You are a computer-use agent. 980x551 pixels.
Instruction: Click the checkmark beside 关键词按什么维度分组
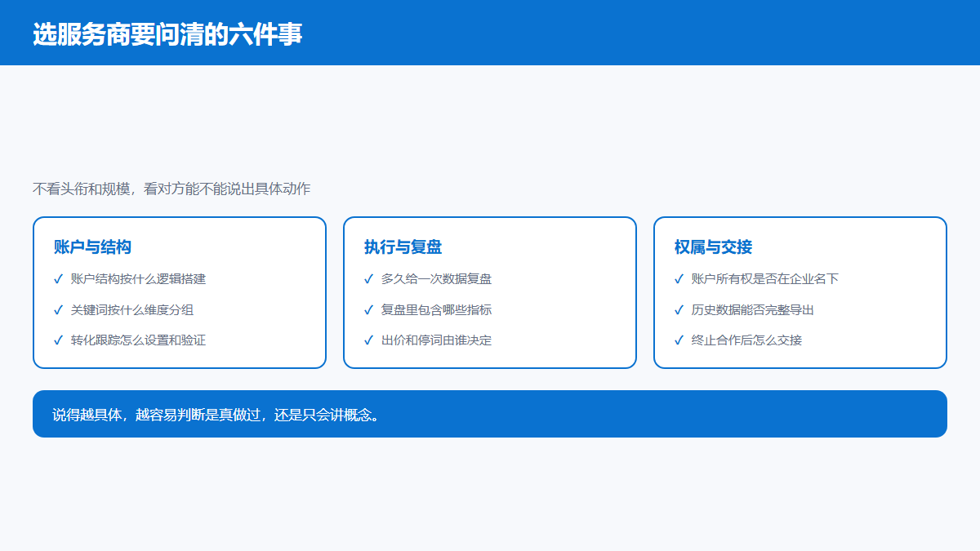tap(58, 310)
